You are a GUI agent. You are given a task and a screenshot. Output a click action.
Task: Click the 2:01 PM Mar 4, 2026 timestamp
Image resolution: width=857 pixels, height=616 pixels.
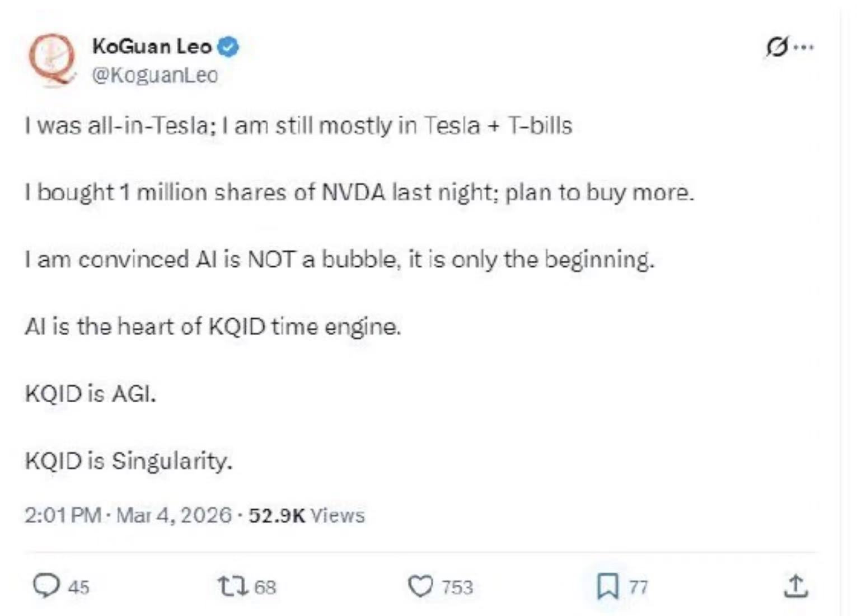[128, 515]
